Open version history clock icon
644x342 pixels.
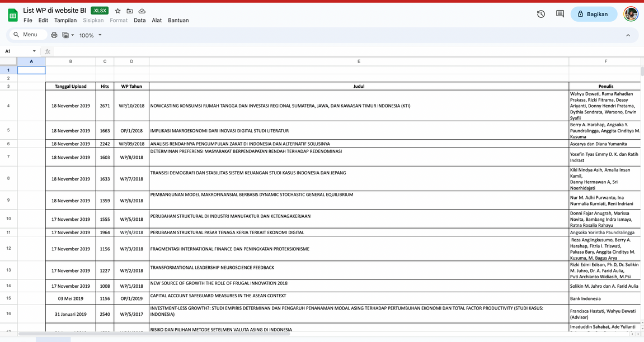click(x=540, y=14)
